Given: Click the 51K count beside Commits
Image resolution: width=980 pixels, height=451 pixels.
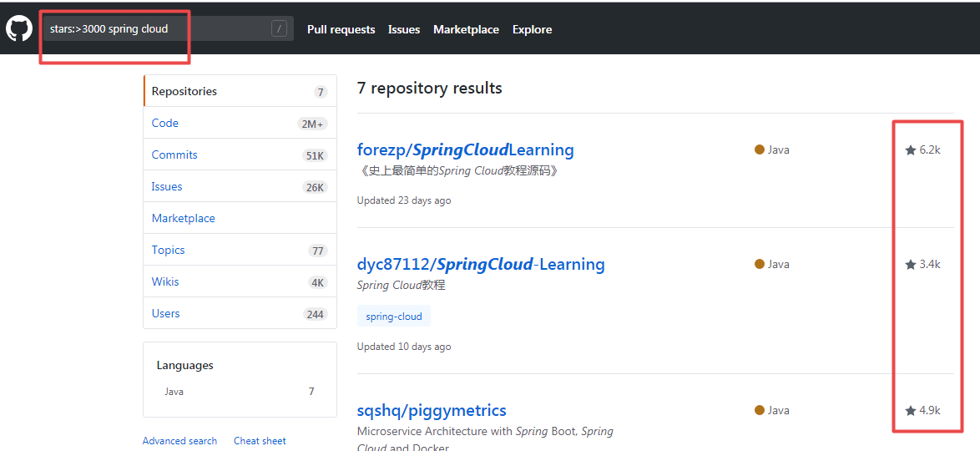Looking at the screenshot, I should (x=315, y=155).
